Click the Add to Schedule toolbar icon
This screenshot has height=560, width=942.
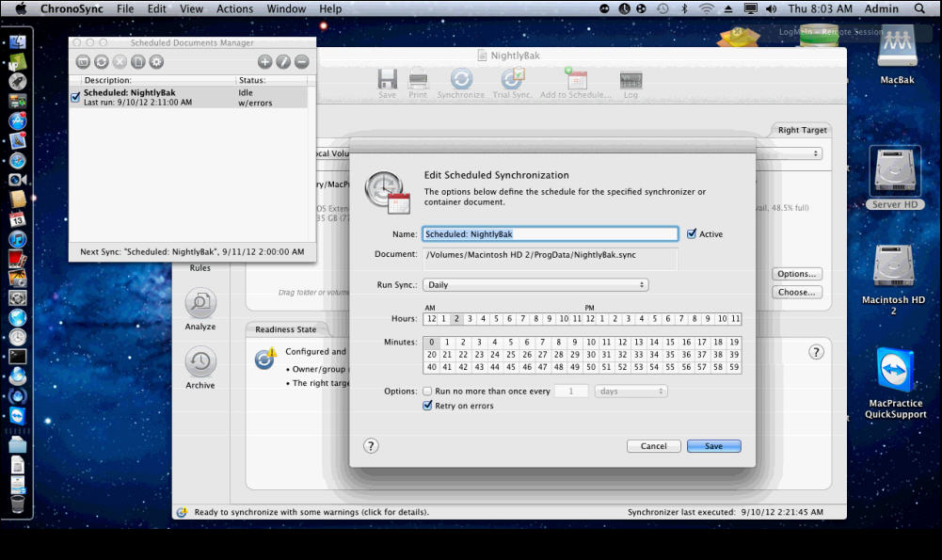pos(576,80)
